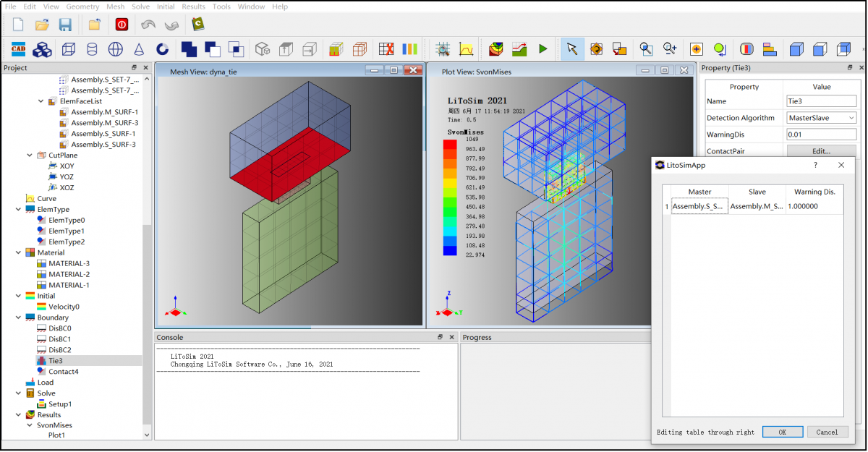Open the Results menu
The width and height of the screenshot is (868, 452).
193,7
